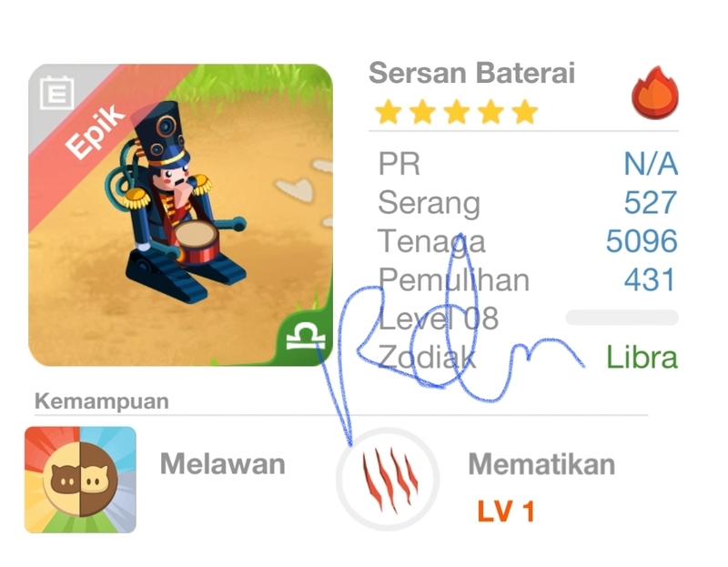Click the Sersan Baterai character portrait

[x=180, y=215]
